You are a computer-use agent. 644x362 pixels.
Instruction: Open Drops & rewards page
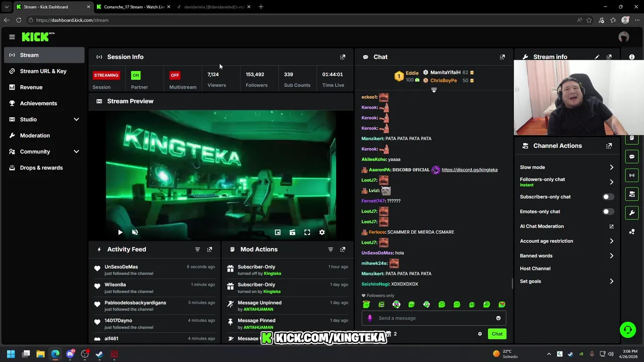pyautogui.click(x=44, y=168)
